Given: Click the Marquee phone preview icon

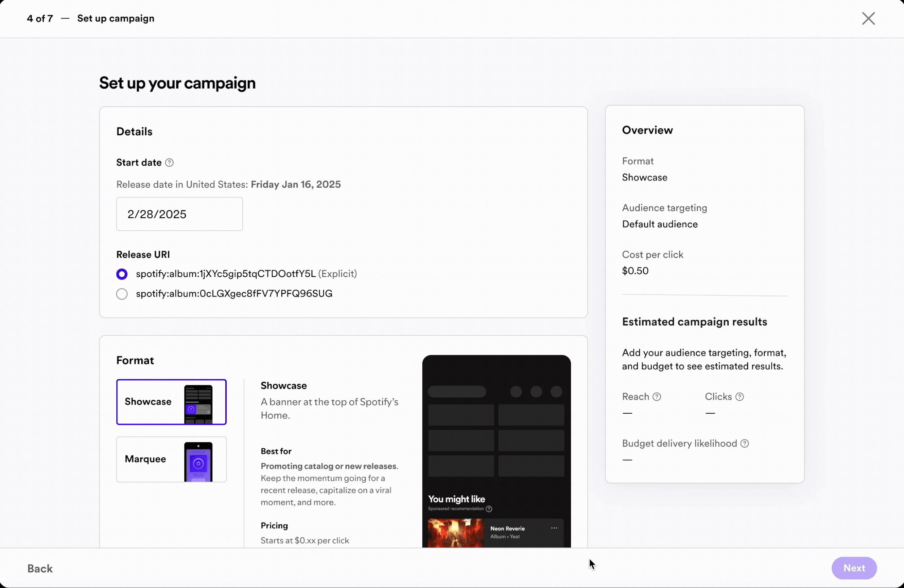Looking at the screenshot, I should tap(198, 461).
